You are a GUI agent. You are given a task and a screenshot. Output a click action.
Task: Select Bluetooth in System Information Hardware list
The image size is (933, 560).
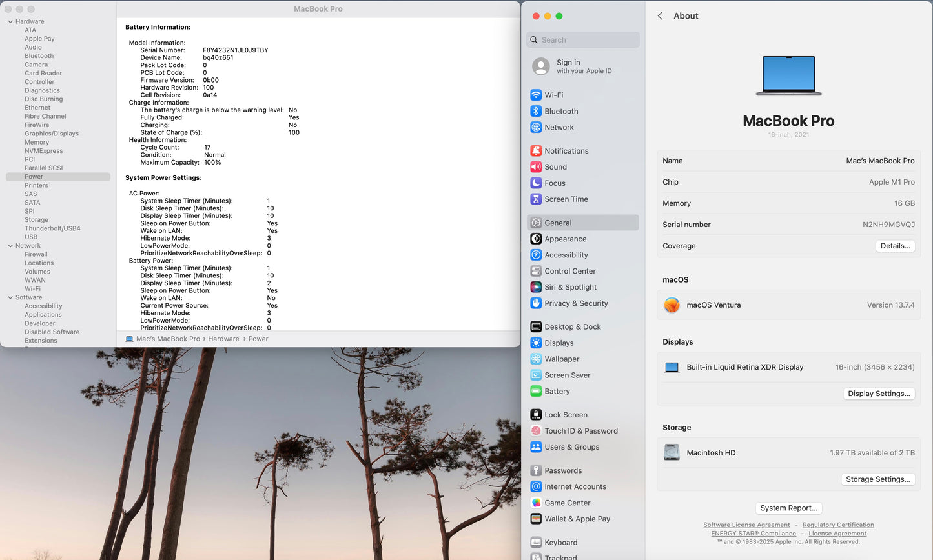[x=39, y=56]
